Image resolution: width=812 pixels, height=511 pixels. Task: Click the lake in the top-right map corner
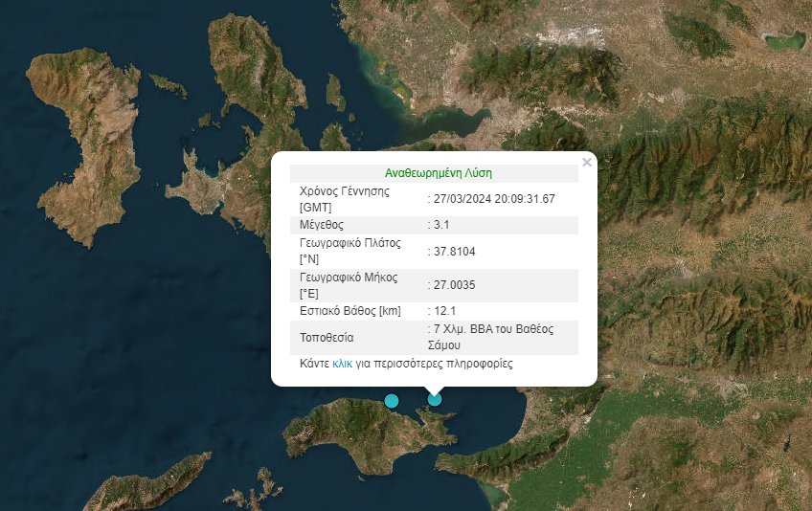(784, 41)
